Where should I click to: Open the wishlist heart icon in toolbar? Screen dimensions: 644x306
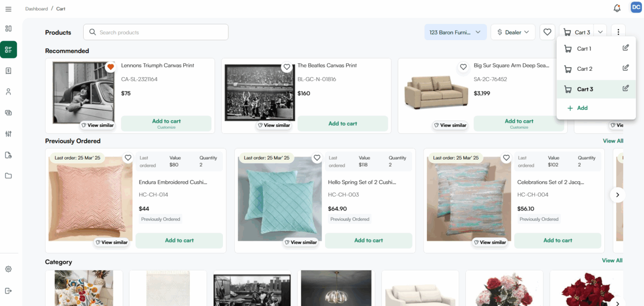pos(547,32)
